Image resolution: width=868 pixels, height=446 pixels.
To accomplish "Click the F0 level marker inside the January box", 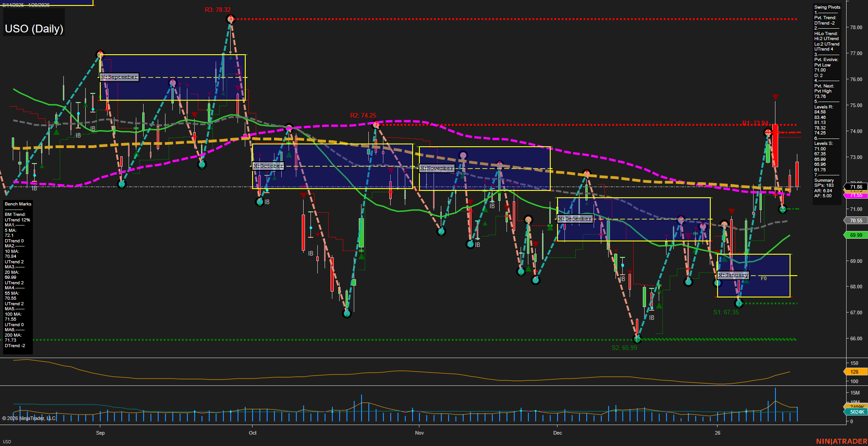I will [765, 277].
